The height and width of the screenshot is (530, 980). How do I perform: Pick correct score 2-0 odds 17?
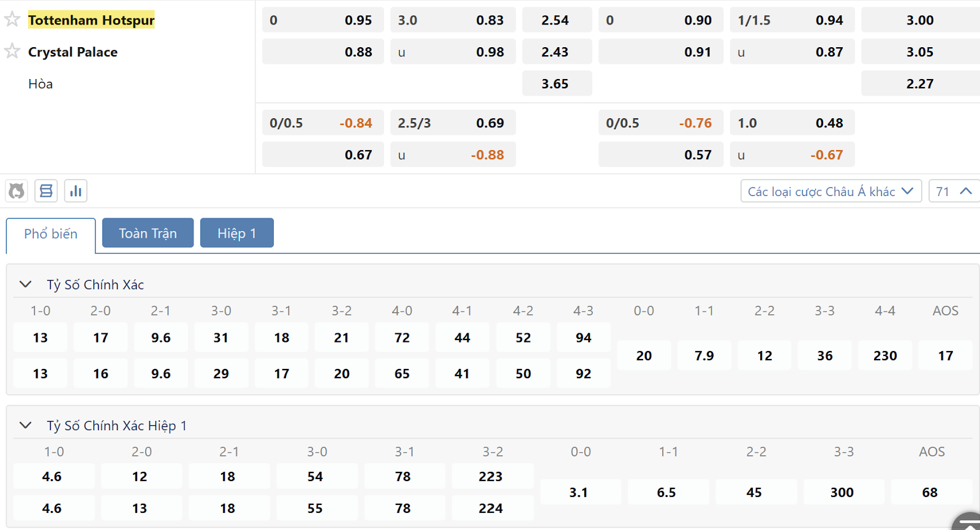(x=100, y=338)
